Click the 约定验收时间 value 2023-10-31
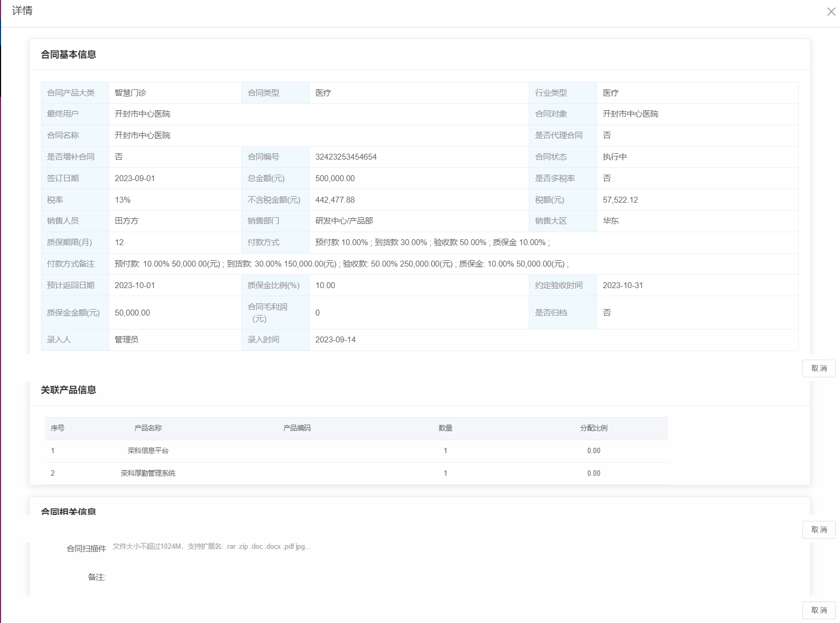This screenshot has height=623, width=840. click(x=622, y=285)
